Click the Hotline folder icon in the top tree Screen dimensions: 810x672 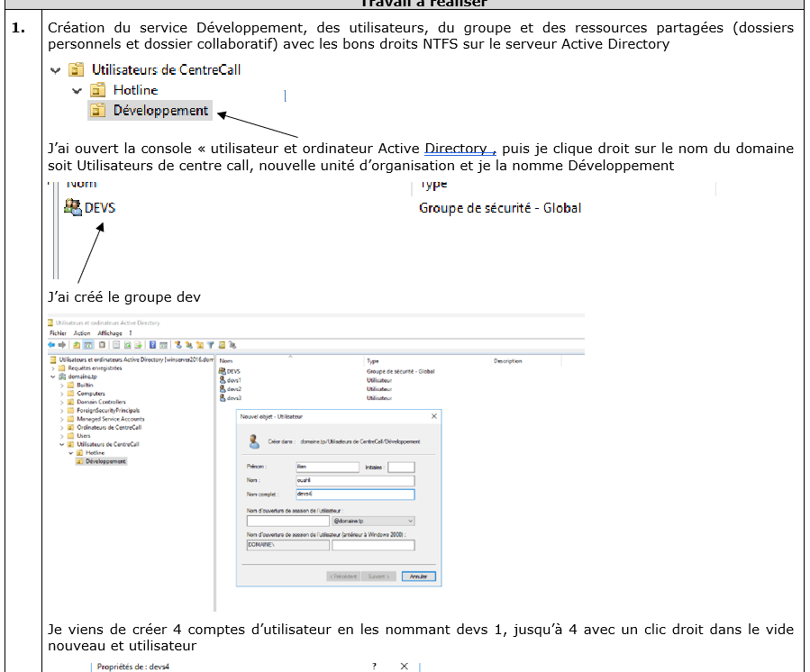pyautogui.click(x=98, y=90)
